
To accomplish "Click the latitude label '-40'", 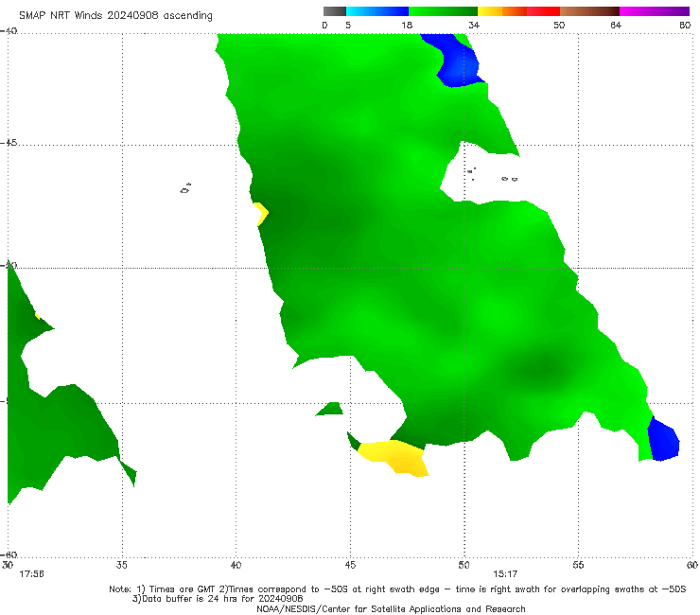I will tap(9, 31).
